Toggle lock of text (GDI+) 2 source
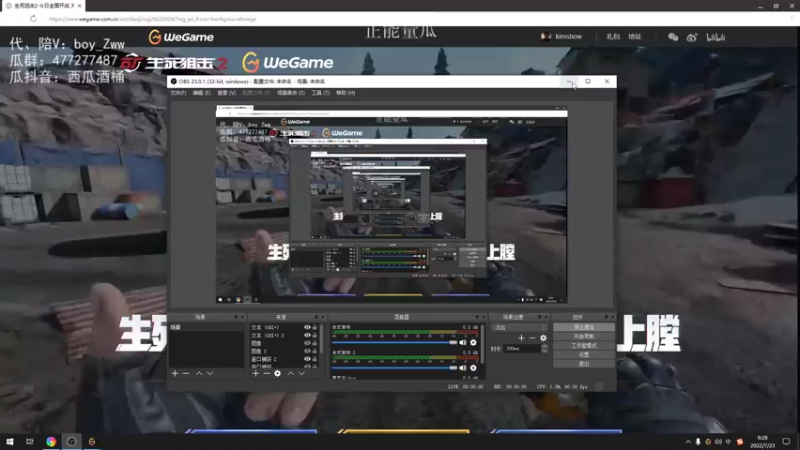Screen dimensions: 800x450 (315, 335)
